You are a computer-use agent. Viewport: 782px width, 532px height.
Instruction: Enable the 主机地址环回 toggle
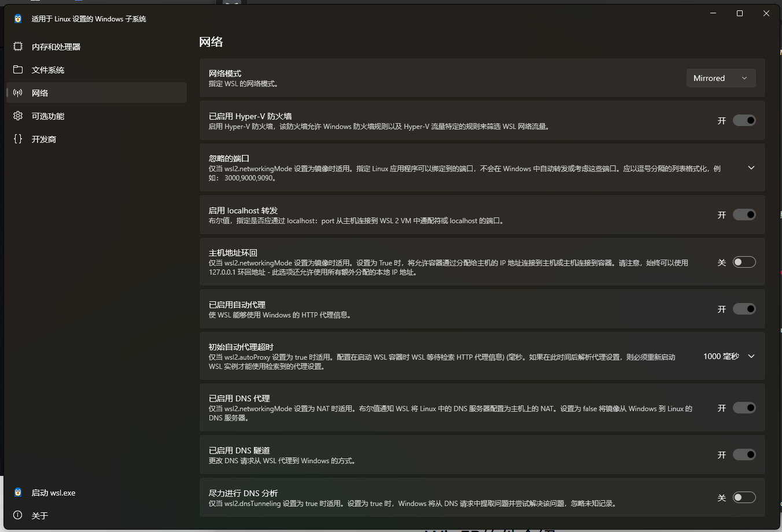tap(744, 262)
